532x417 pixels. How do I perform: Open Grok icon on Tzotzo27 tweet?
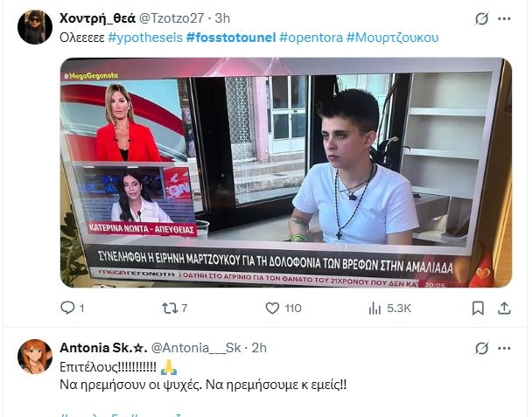point(482,18)
